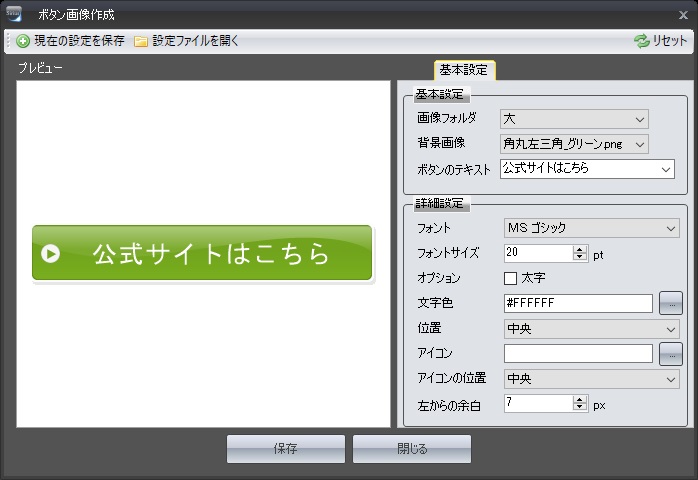Decrease 左からの余白 with the down arrow
The height and width of the screenshot is (480, 698).
click(580, 408)
